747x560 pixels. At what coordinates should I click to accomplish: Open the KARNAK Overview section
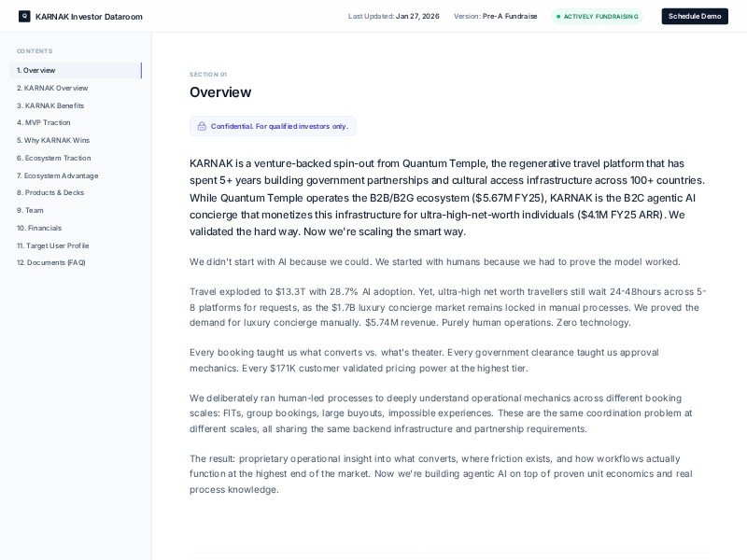pos(52,88)
